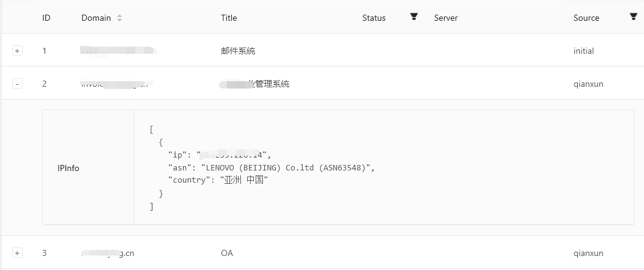The image size is (644, 270).
Task: Select the OA title cell
Action: [227, 253]
